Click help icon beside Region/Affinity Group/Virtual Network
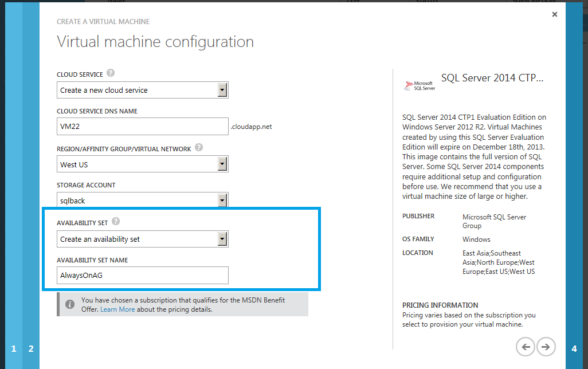The height and width of the screenshot is (369, 588). click(199, 148)
